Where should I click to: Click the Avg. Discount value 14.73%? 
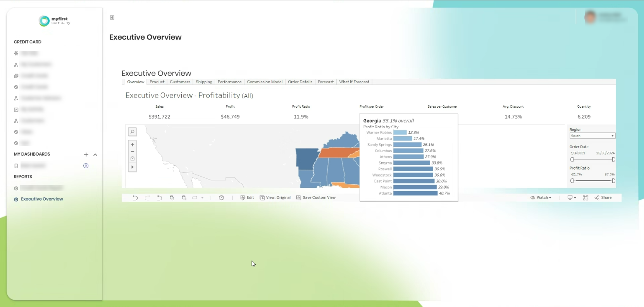(513, 117)
